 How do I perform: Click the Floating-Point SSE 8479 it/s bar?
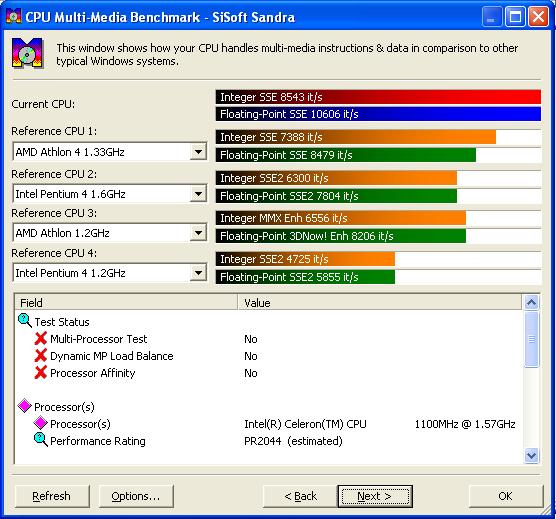pos(346,155)
